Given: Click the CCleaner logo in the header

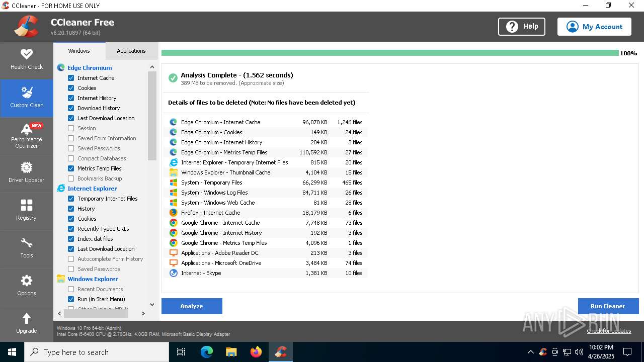Looking at the screenshot, I should [26, 26].
